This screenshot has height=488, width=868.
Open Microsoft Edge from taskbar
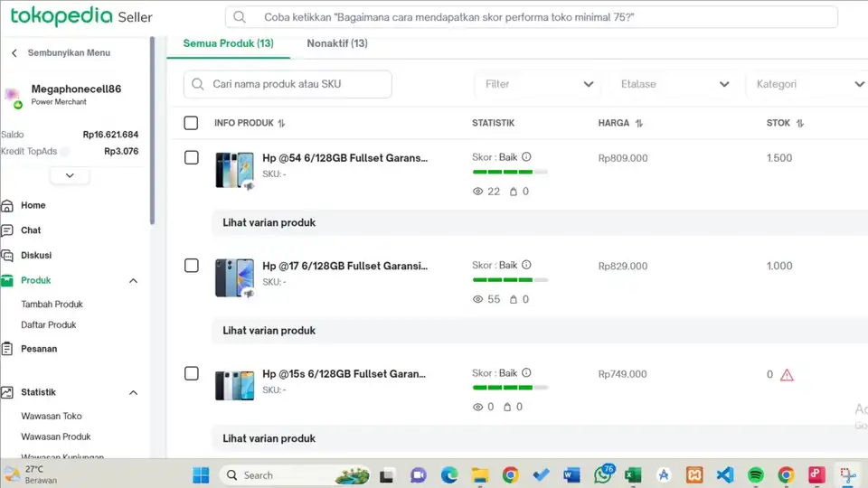(x=449, y=474)
